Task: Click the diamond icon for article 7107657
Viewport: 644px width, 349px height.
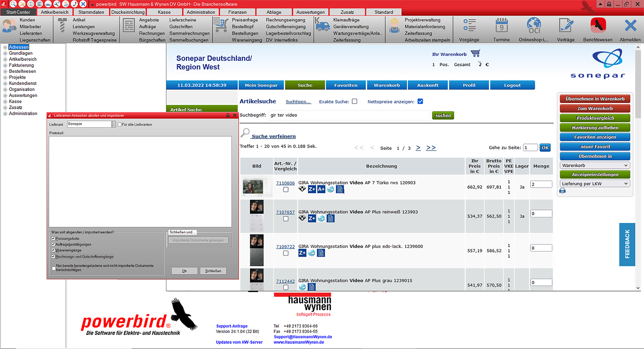Action: [302, 218]
